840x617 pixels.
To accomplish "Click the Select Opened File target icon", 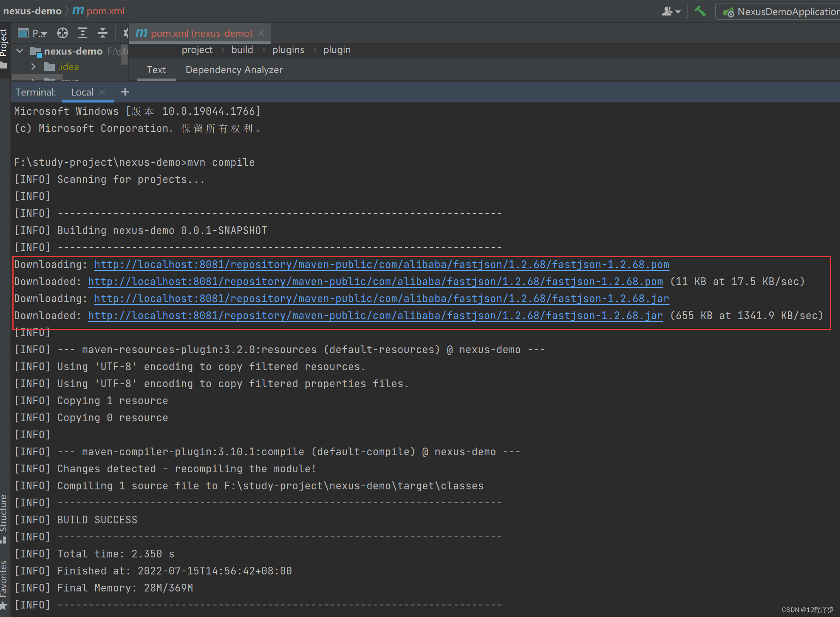I will (62, 33).
